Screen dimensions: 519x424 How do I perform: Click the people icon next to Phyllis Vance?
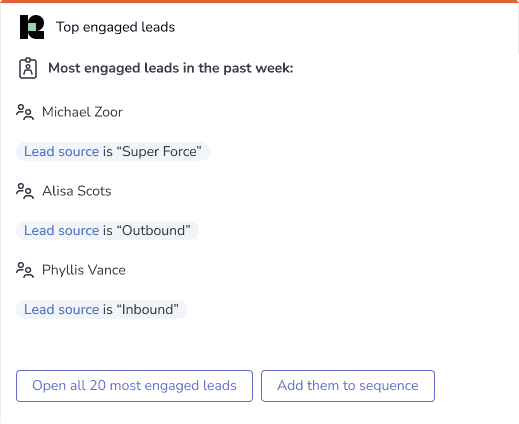coord(25,270)
